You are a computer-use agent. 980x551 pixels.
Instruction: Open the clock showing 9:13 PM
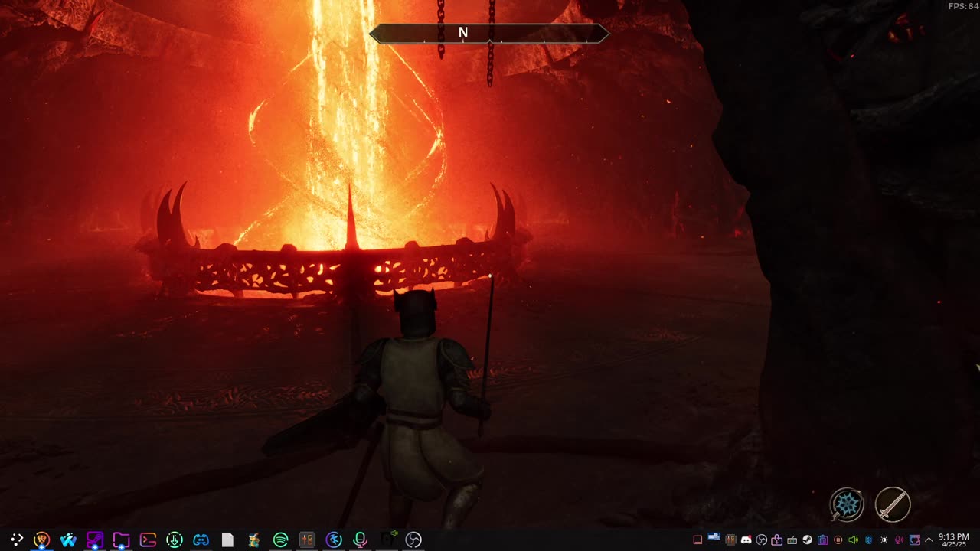(954, 540)
